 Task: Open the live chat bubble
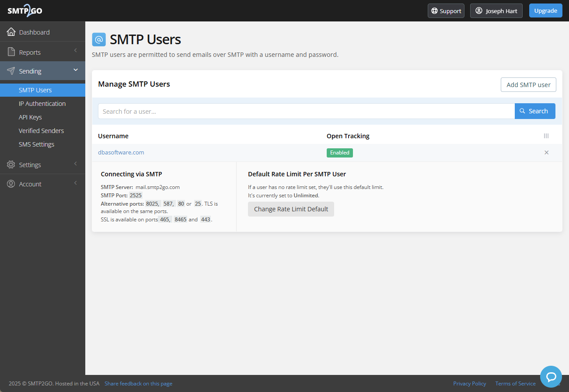tap(551, 377)
